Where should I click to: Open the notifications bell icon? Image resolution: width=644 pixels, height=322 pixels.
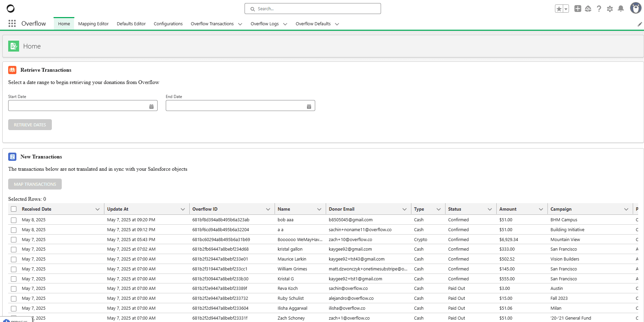[621, 9]
